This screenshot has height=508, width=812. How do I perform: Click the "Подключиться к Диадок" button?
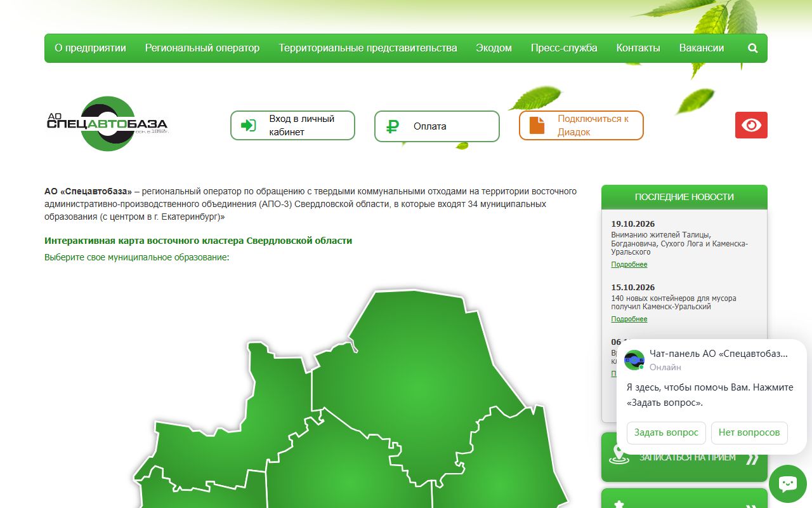pyautogui.click(x=581, y=125)
